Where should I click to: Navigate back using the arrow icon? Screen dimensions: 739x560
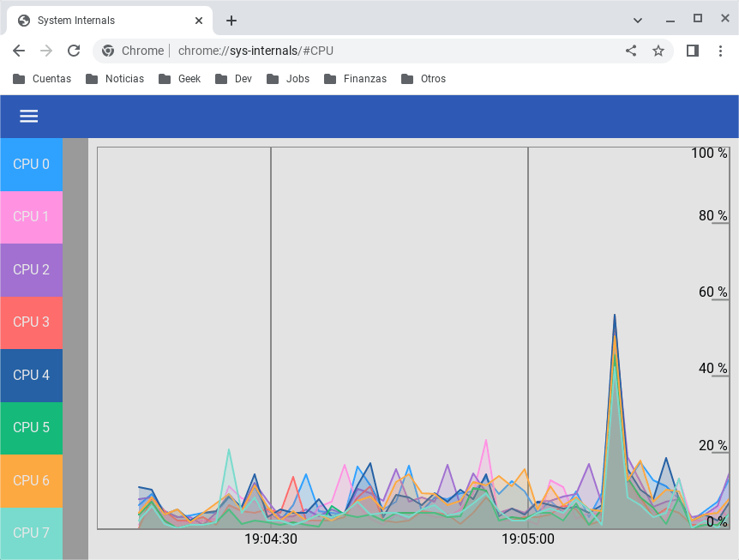(x=19, y=51)
